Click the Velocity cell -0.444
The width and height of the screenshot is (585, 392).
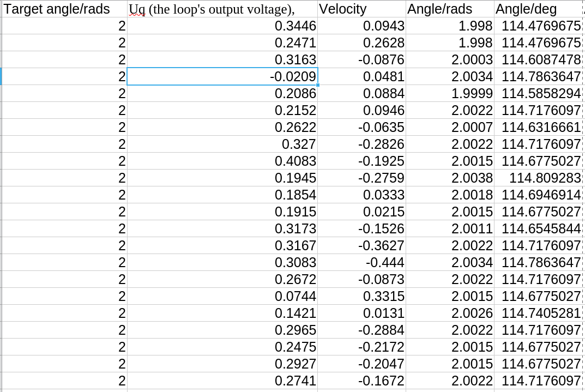(x=361, y=263)
